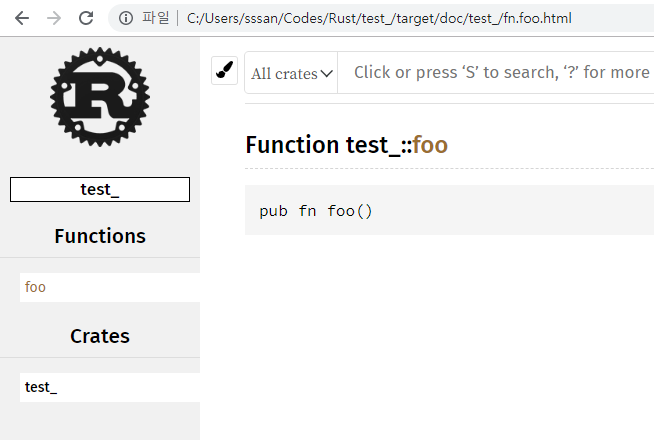
Task: Click the browser forward arrow
Action: pyautogui.click(x=54, y=18)
